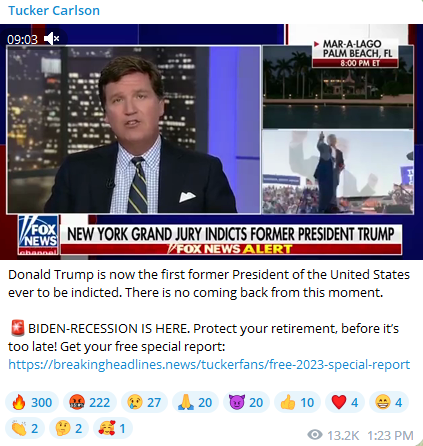Viewport: 423px width, 446px height.
Task: Click the red heart reaction
Action: point(345,402)
